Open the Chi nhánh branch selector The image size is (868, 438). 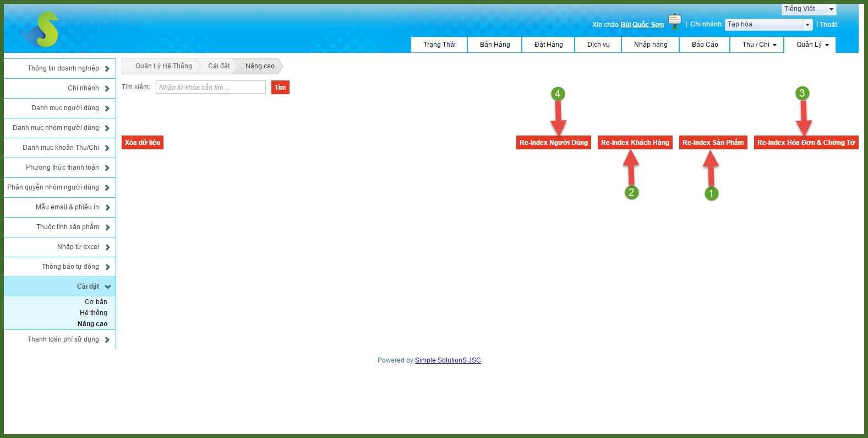point(768,25)
